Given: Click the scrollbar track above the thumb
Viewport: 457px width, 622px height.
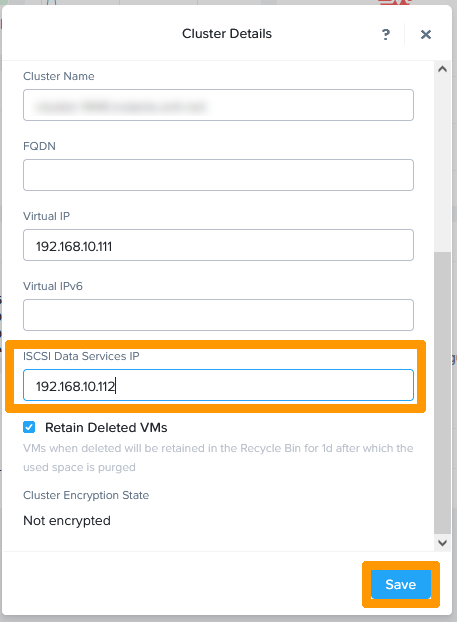Looking at the screenshot, I should coord(442,163).
